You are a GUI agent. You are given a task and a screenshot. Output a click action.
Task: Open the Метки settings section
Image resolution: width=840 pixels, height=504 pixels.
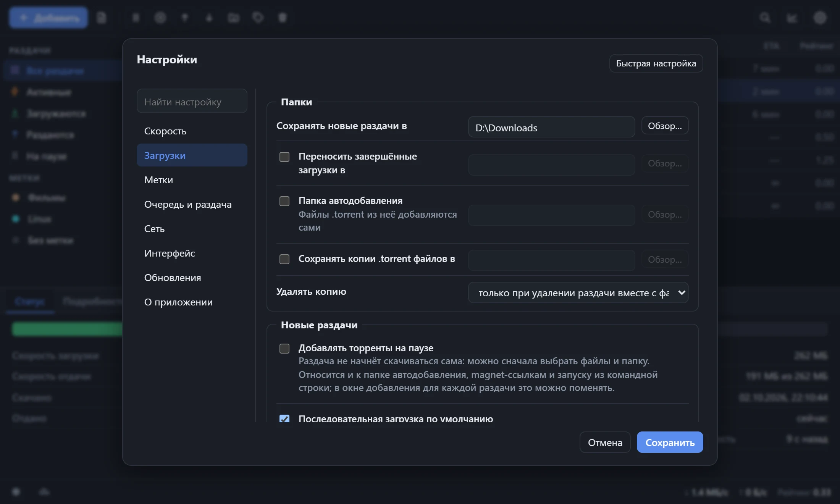192,180
